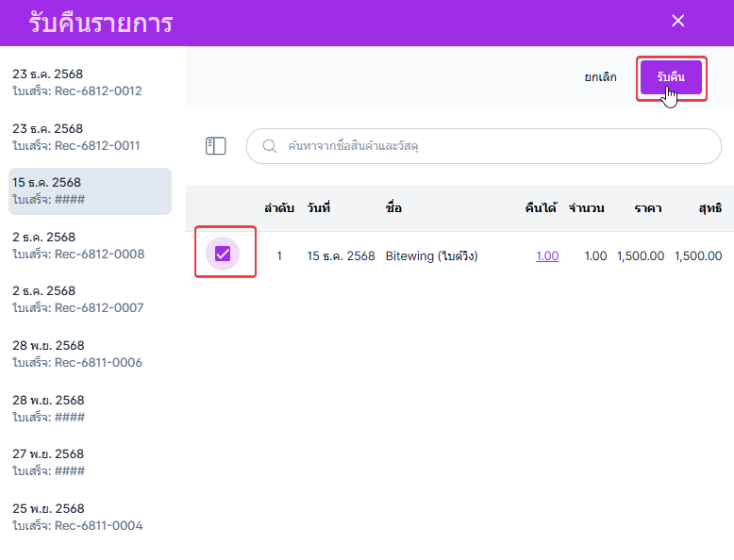Click the 15 ธ.ค. 2568 date cell in table
Viewport: 734px width, 560px height.
tap(341, 255)
